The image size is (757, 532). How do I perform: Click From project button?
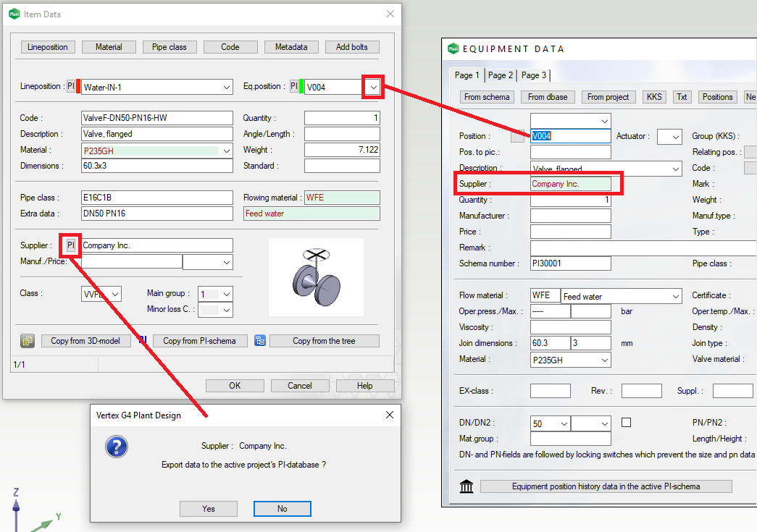click(608, 97)
